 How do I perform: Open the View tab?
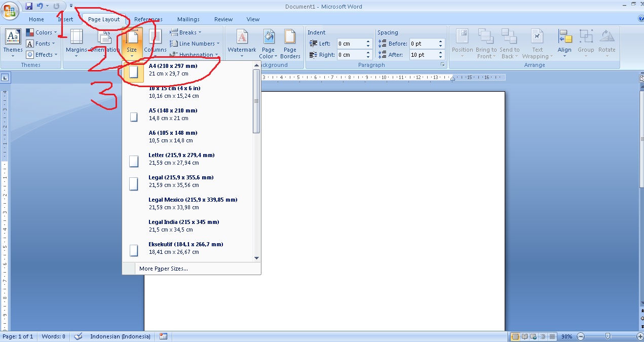tap(253, 19)
